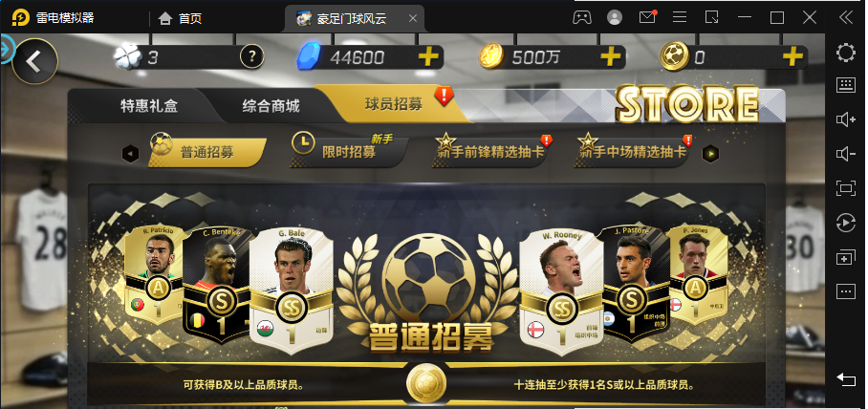Add gold coins via the 500万 plus button

click(x=611, y=57)
